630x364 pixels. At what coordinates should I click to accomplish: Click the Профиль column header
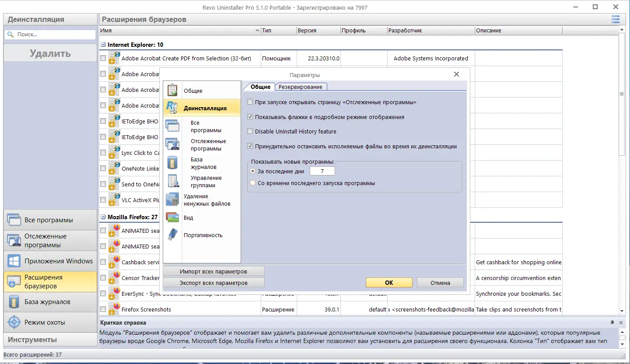pyautogui.click(x=364, y=31)
